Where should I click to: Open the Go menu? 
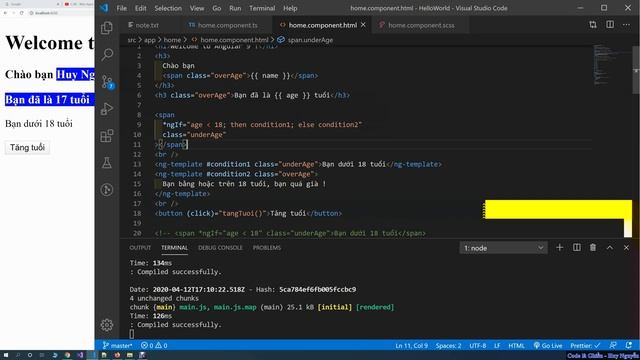tap(217, 8)
